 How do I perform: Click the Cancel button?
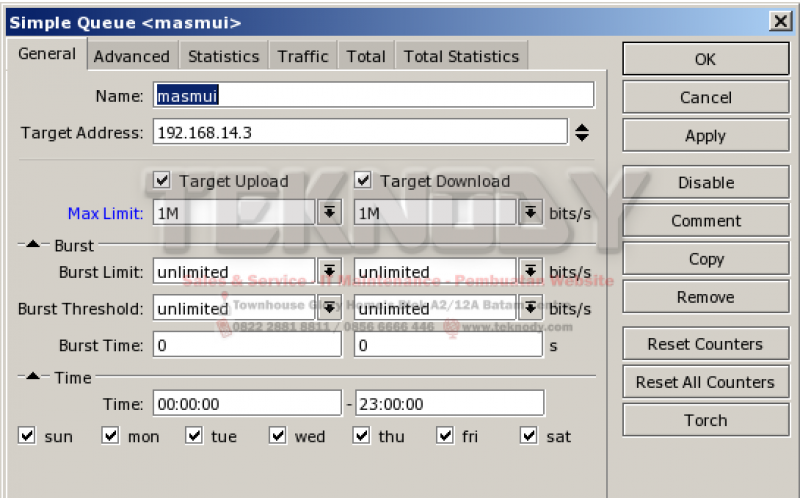[706, 97]
